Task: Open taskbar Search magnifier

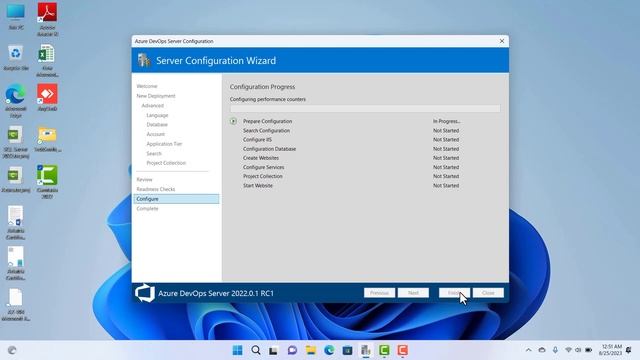Action: click(256, 350)
